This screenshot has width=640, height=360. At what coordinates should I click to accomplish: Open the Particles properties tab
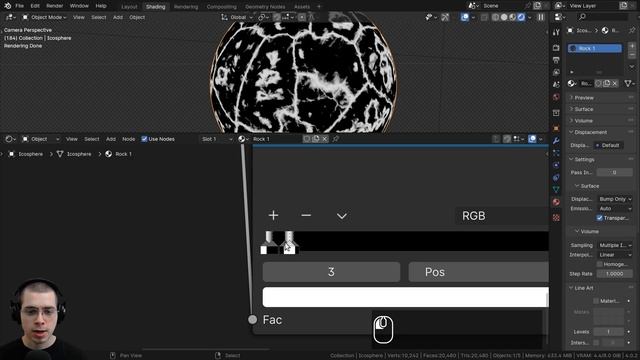(x=556, y=153)
